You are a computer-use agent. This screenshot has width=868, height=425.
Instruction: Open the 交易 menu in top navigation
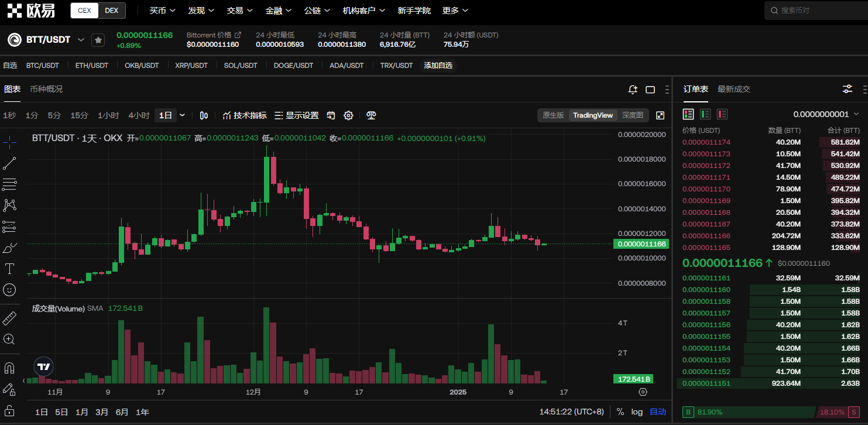coord(240,11)
